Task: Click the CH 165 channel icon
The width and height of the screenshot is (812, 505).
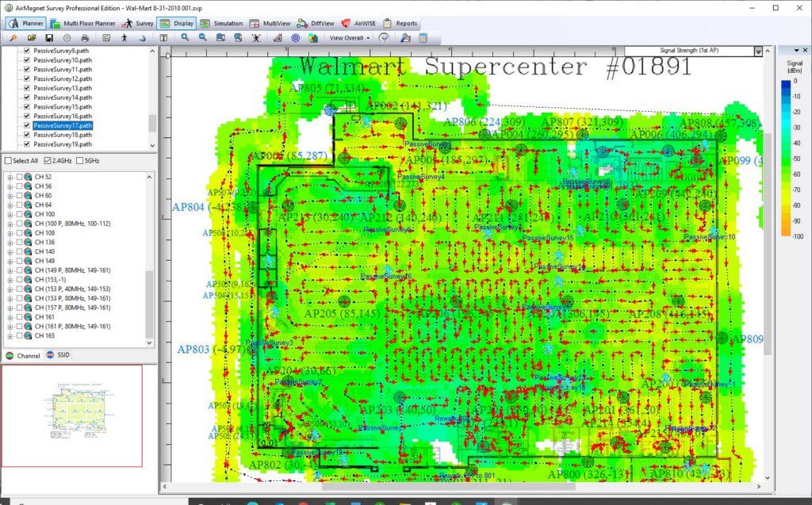Action: (x=28, y=336)
